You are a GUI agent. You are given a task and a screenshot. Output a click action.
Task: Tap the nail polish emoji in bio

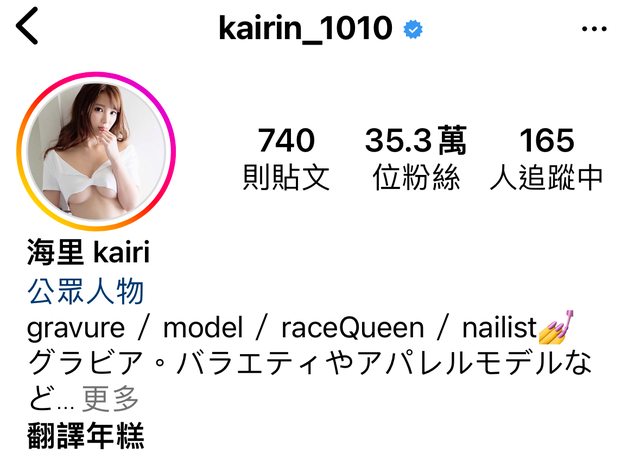point(556,327)
